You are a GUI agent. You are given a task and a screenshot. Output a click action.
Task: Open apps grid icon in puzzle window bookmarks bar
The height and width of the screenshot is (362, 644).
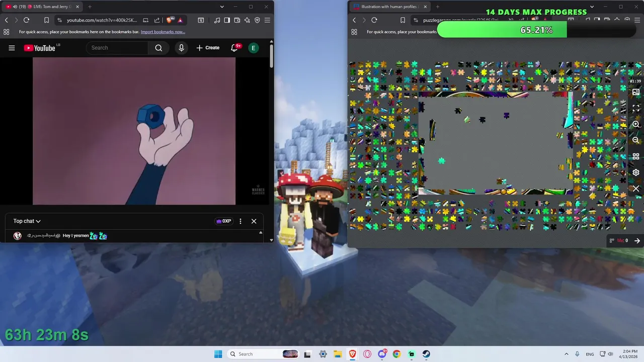pos(354,32)
